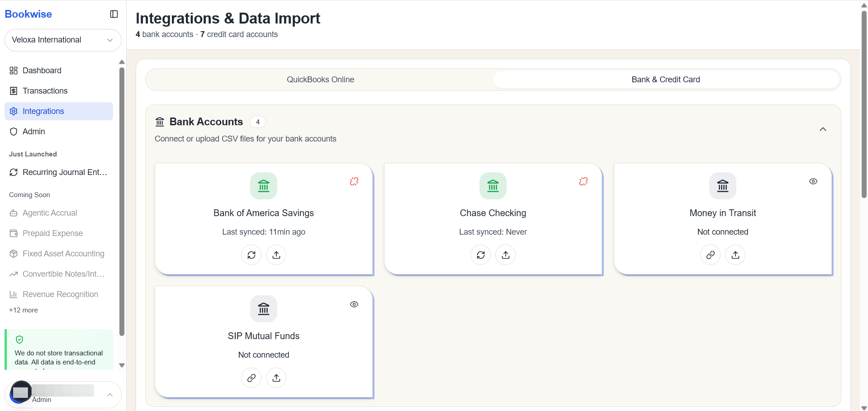Collapse the Bank Accounts section
This screenshot has height=411, width=868.
pos(823,129)
